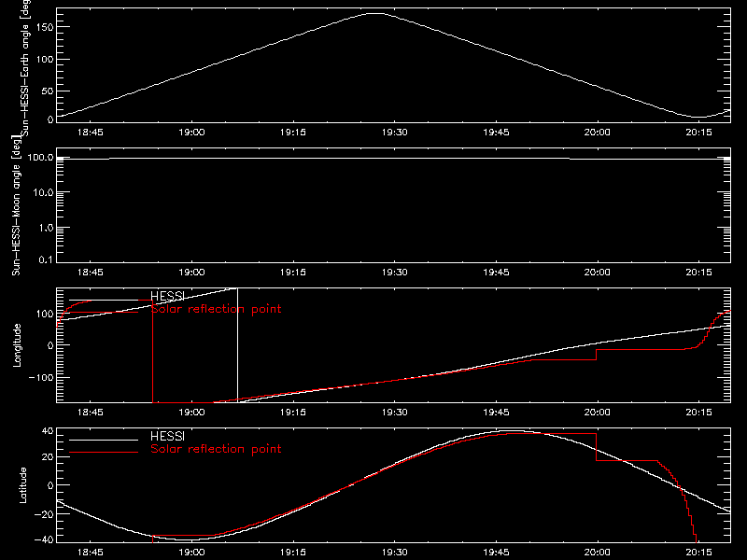The height and width of the screenshot is (560, 747).
Task: Click the peak of the Earth angle curve
Action: click(x=376, y=13)
